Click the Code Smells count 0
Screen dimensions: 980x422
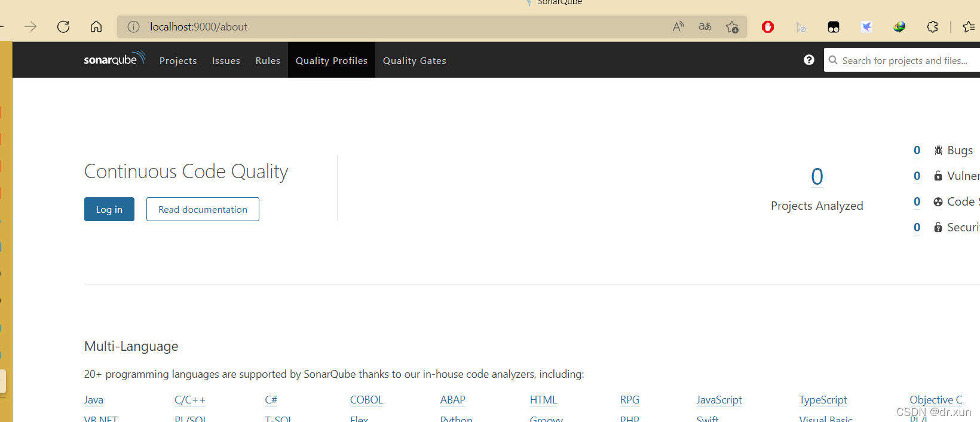click(917, 201)
